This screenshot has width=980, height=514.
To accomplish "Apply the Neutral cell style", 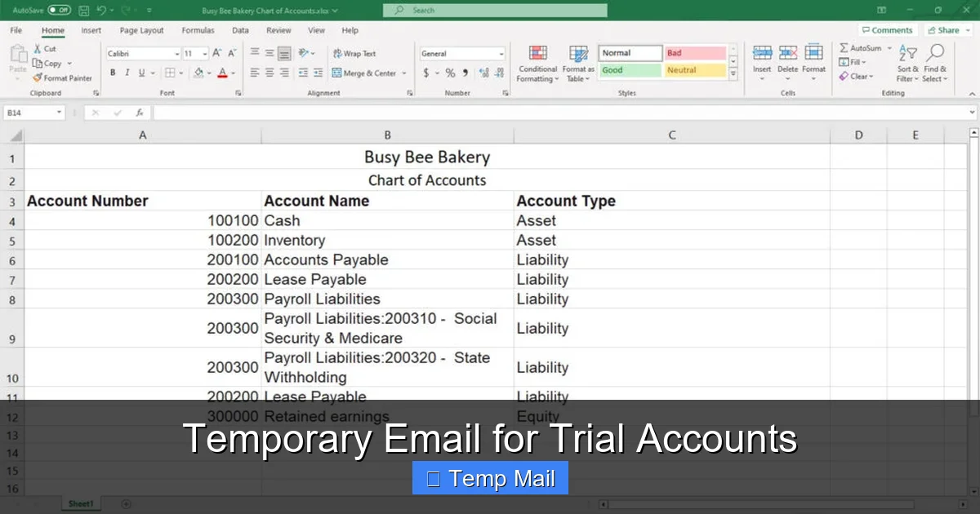I will pyautogui.click(x=695, y=70).
